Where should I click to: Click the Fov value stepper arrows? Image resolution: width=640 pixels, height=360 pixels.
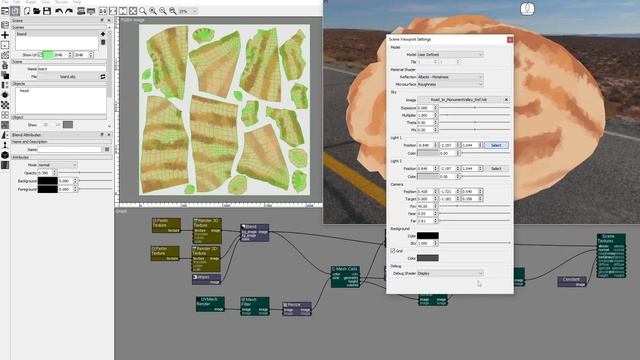coord(436,206)
